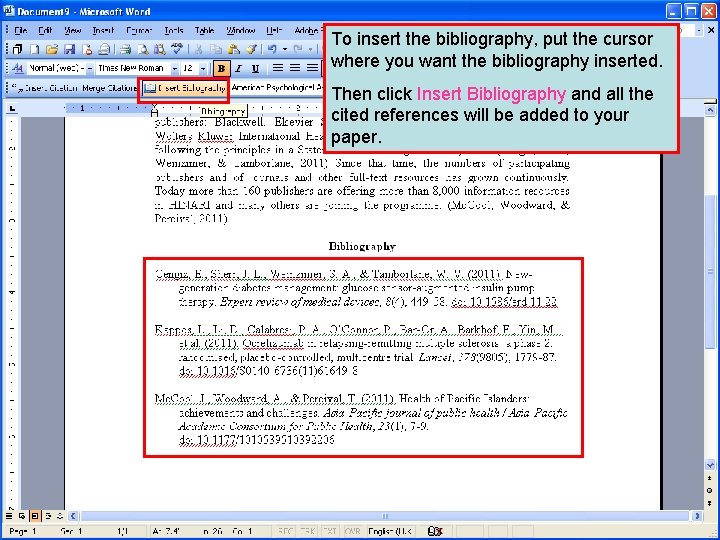Click horizontal scrollbar right arrow
Image resolution: width=720 pixels, height=540 pixels.
point(697,516)
